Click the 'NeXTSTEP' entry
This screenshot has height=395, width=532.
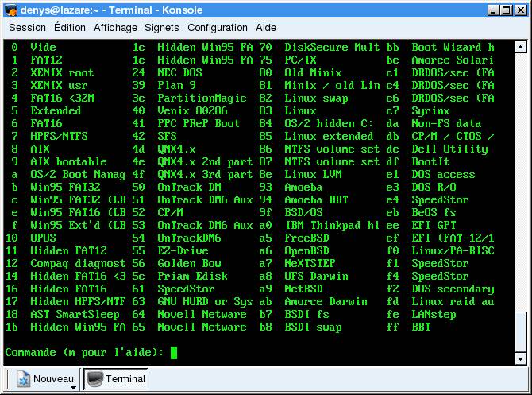point(310,263)
